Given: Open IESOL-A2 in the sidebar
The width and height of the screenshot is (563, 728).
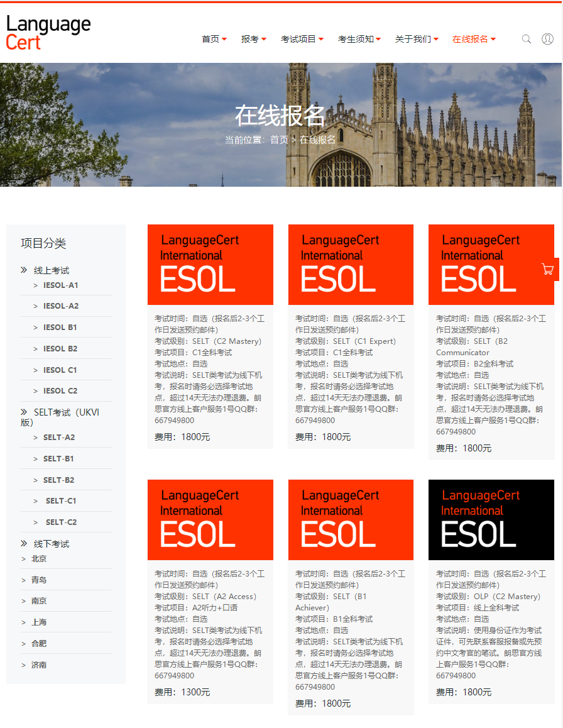Looking at the screenshot, I should [x=61, y=306].
